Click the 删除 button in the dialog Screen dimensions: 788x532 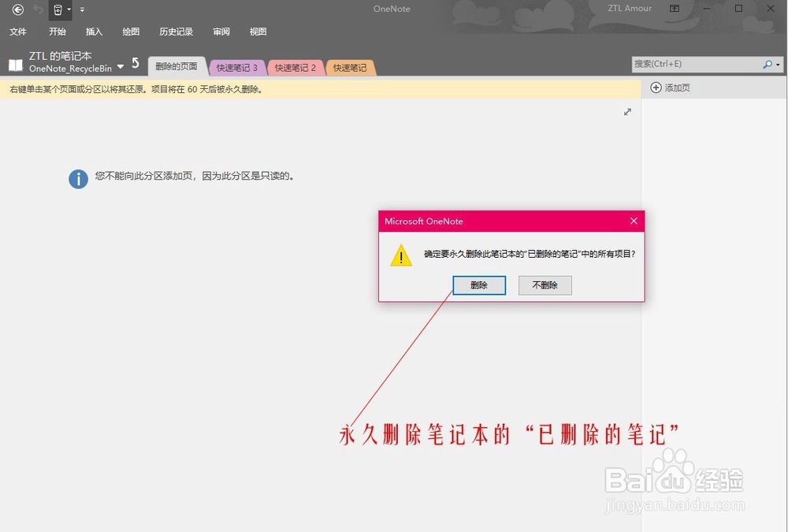tap(479, 285)
